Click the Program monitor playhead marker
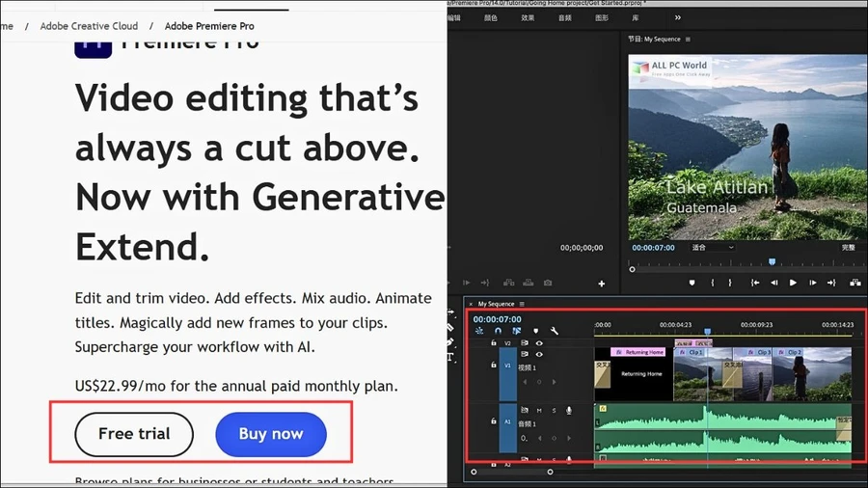Screen dimensions: 868x488 [772, 261]
